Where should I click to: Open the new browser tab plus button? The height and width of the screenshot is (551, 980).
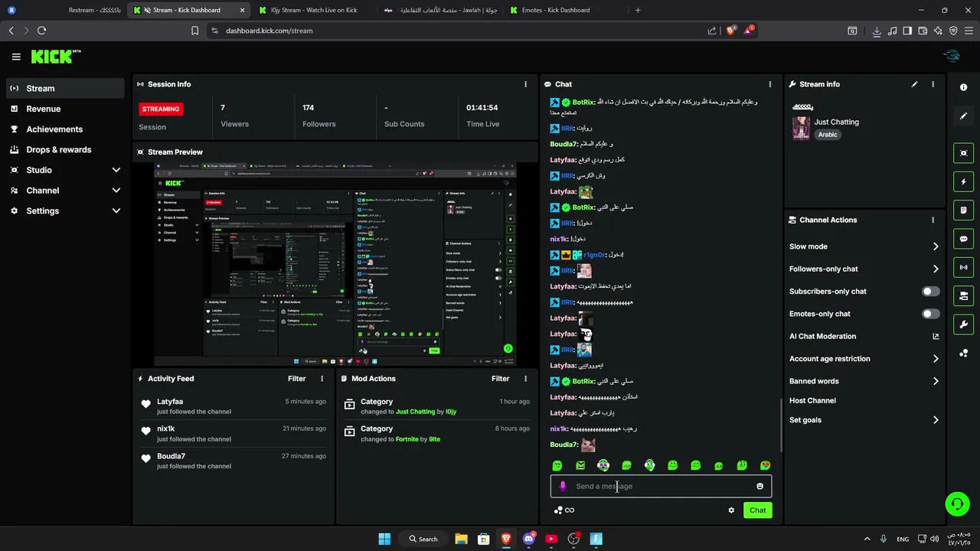click(x=638, y=10)
